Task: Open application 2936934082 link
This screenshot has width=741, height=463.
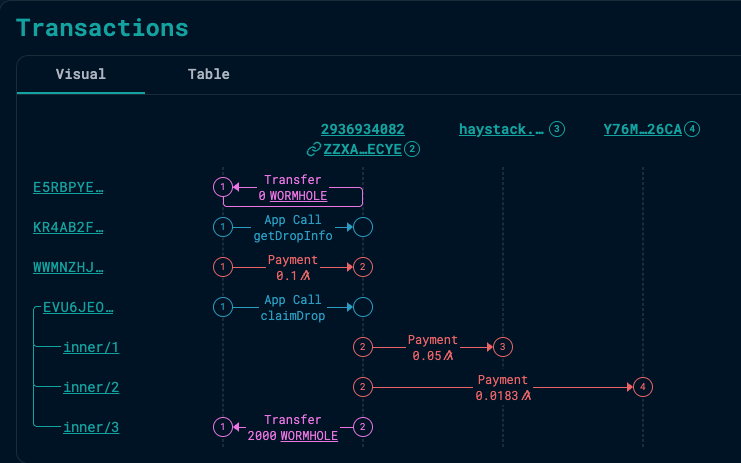Action: coord(362,129)
